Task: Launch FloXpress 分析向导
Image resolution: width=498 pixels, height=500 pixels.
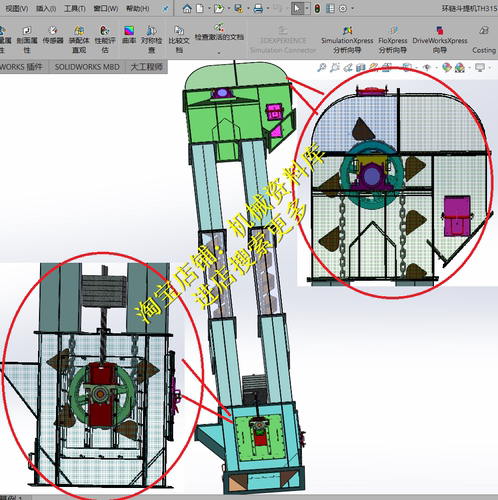Action: pos(393,40)
